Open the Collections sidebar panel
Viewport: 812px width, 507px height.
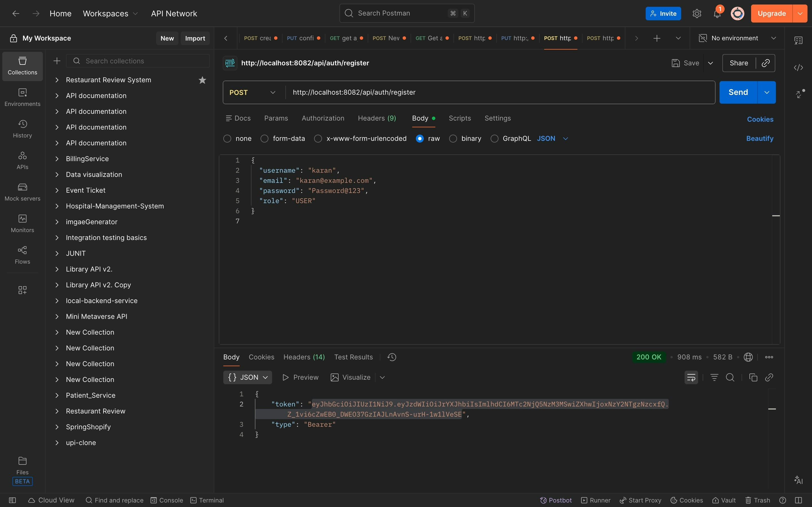22,66
